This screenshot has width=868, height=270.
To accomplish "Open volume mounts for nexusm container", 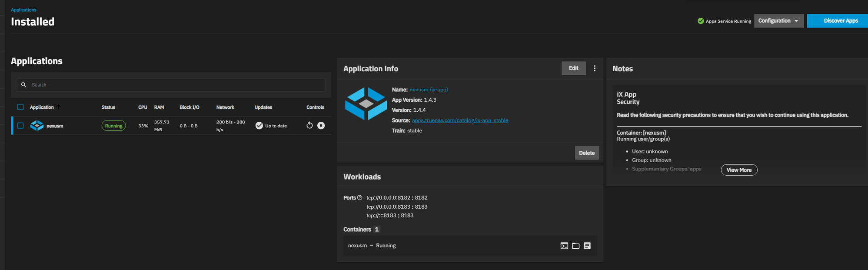I will click(575, 246).
